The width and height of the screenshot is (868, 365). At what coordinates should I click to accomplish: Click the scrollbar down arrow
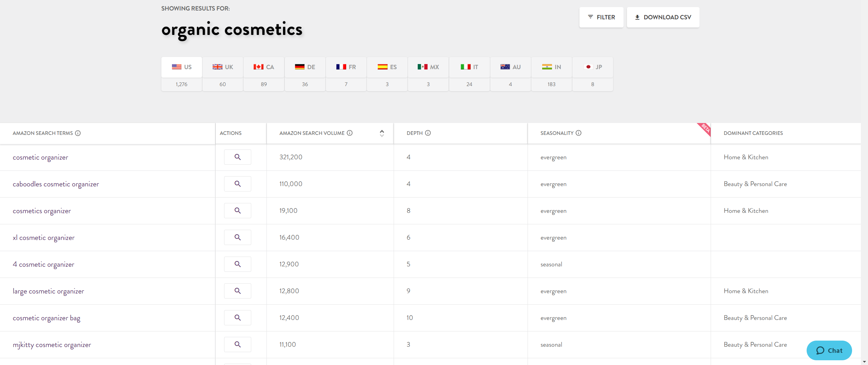pyautogui.click(x=864, y=362)
